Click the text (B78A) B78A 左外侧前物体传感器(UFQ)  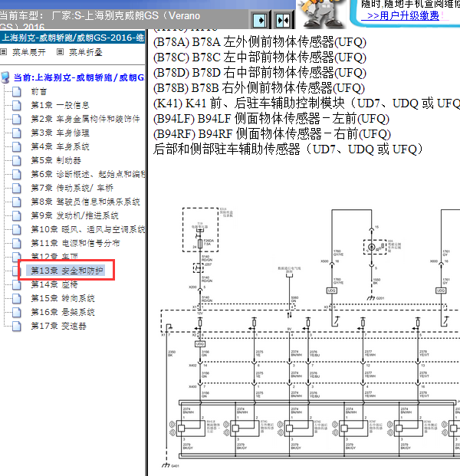[x=260, y=42]
